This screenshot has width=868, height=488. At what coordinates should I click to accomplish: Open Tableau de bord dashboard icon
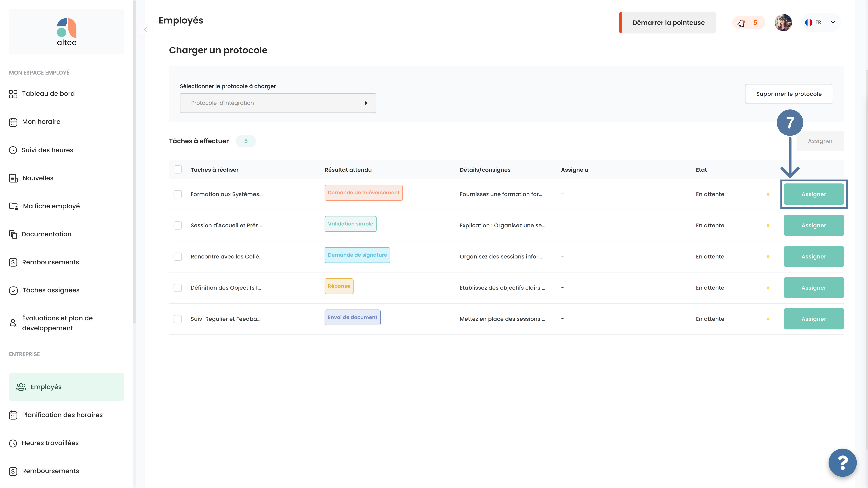point(13,94)
